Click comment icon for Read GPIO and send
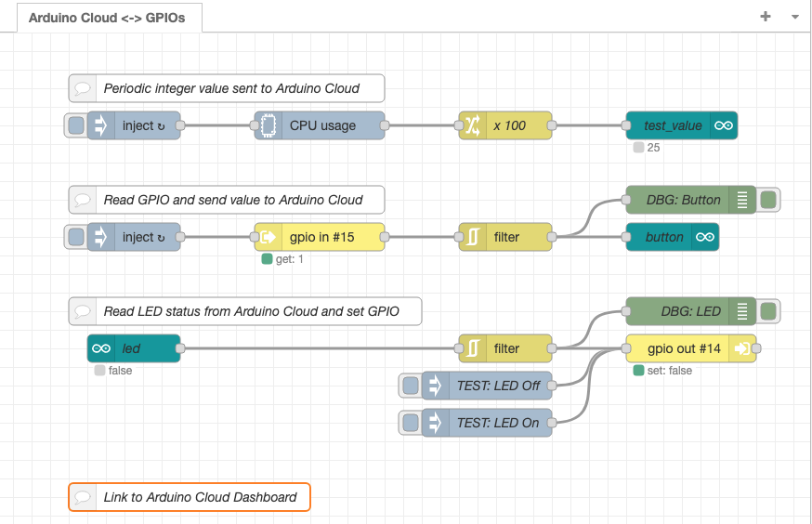Image resolution: width=812 pixels, height=524 pixels. coord(83,200)
